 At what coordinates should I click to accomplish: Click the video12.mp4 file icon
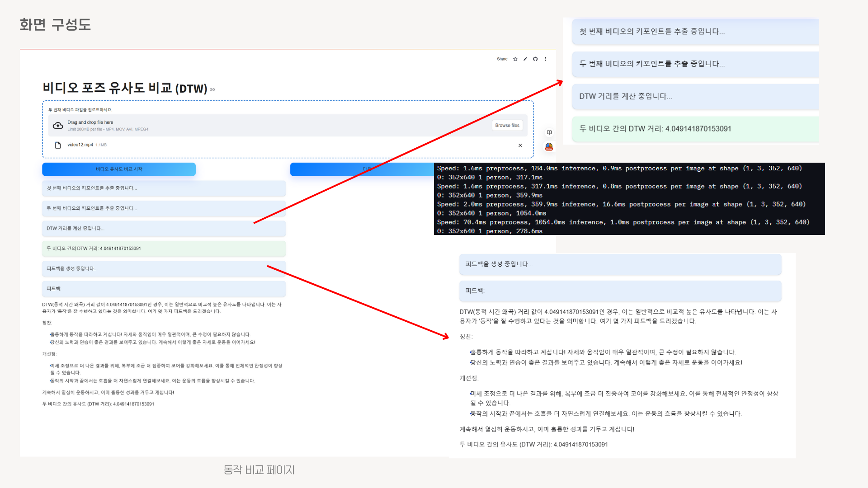point(58,145)
